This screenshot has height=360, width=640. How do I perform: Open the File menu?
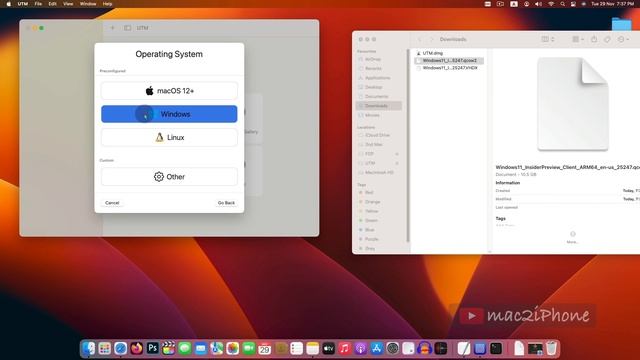coord(38,4)
